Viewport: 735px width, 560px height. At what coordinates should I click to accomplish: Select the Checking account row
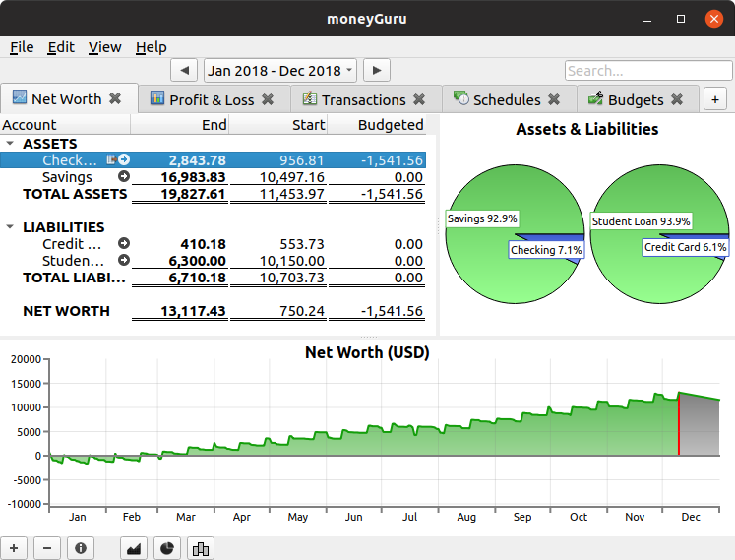tap(213, 160)
